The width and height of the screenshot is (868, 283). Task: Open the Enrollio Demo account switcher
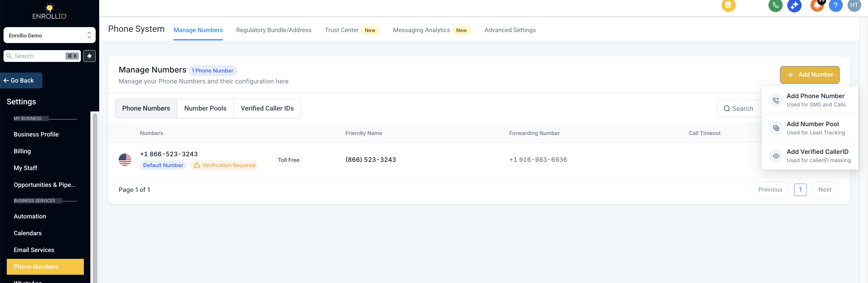pyautogui.click(x=50, y=35)
